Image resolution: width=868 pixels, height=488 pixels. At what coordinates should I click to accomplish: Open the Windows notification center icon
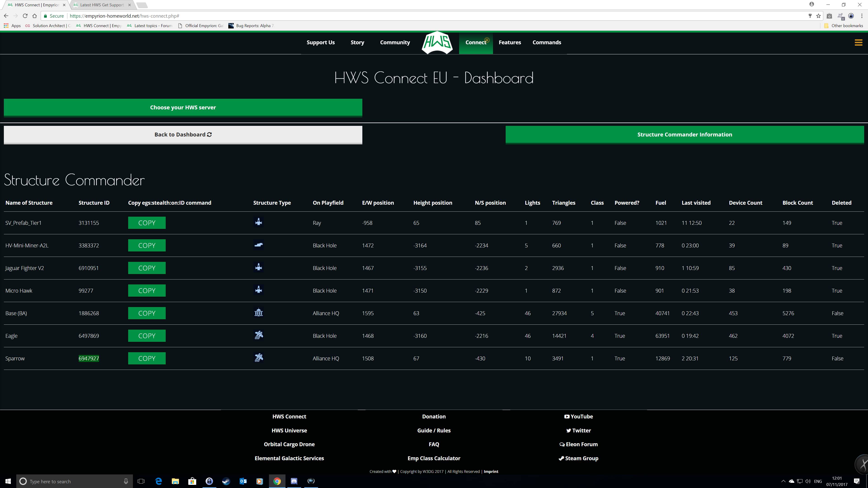[x=857, y=481]
